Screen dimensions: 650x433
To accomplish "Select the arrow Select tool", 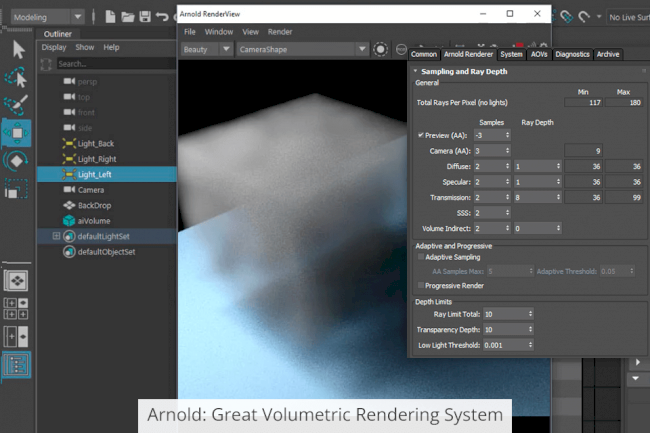I will 18,49.
